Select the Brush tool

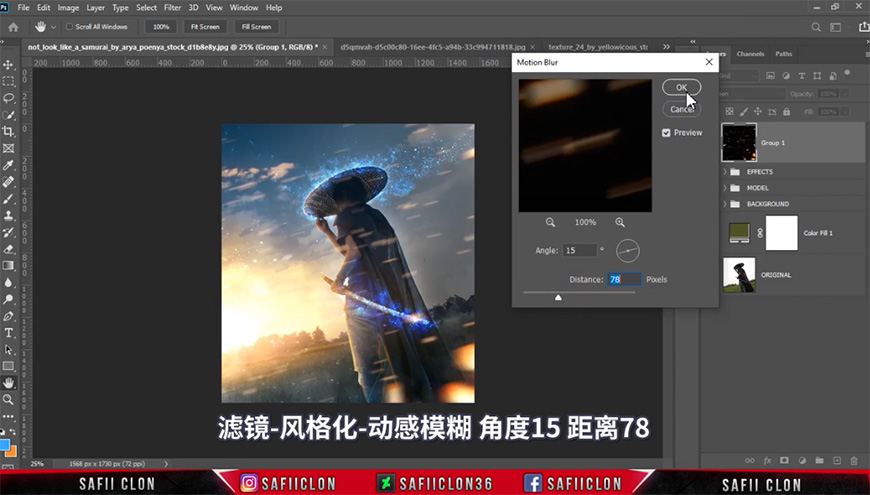pos(8,199)
